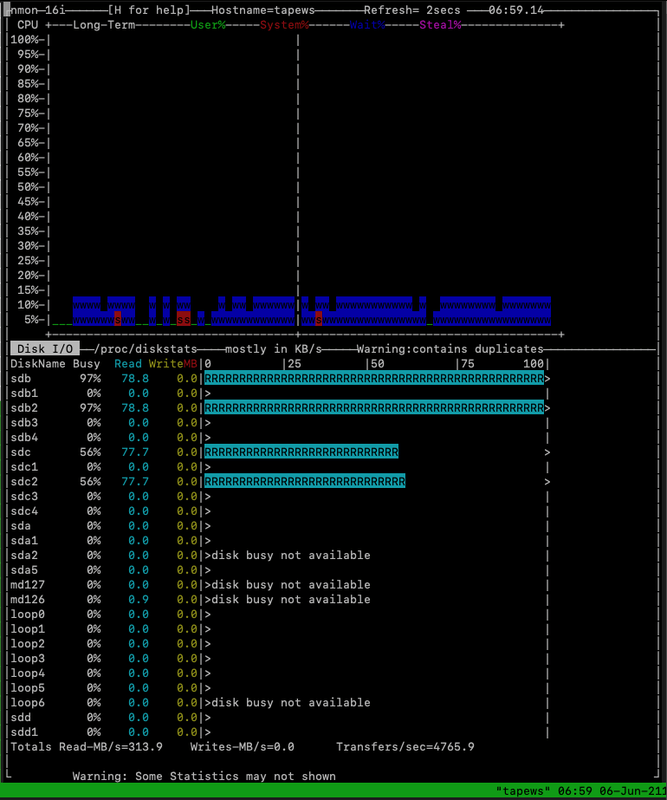Click the Busy column header
The height and width of the screenshot is (800, 667).
click(x=86, y=364)
